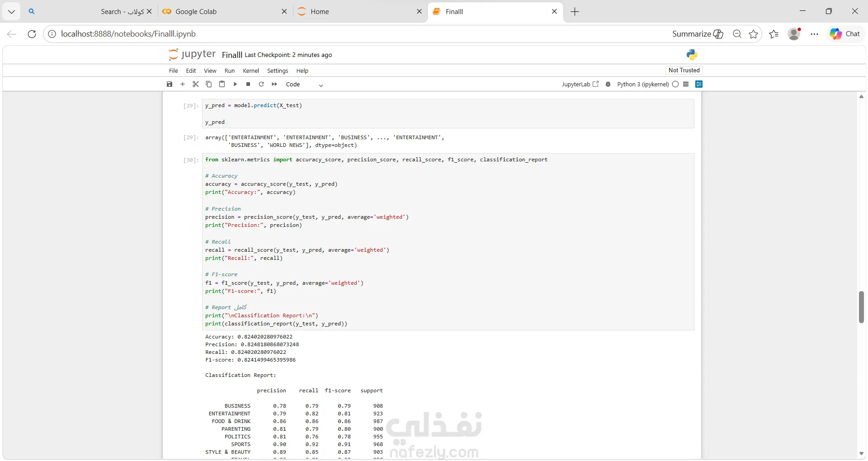
Task: Rename the notebook title Finalll
Action: coord(232,55)
